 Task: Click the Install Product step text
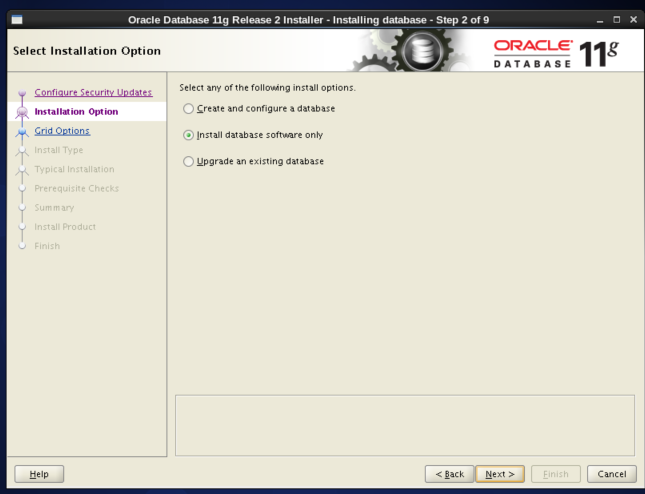tap(65, 227)
